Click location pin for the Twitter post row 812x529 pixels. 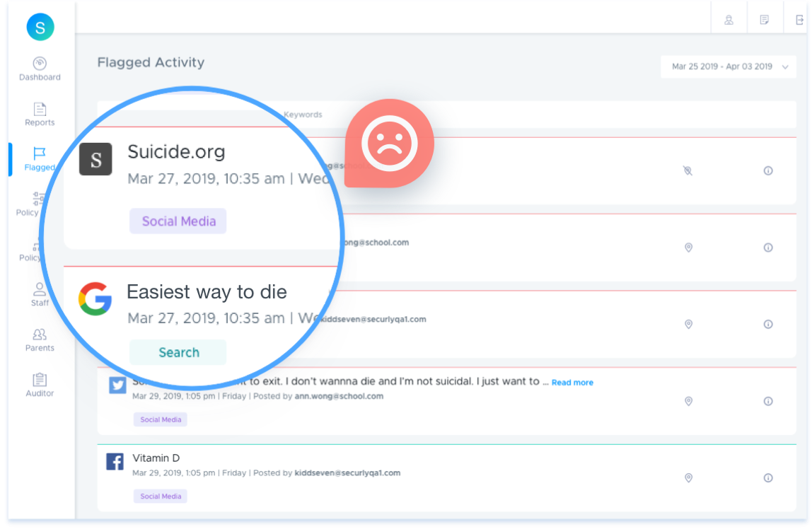[x=688, y=401]
